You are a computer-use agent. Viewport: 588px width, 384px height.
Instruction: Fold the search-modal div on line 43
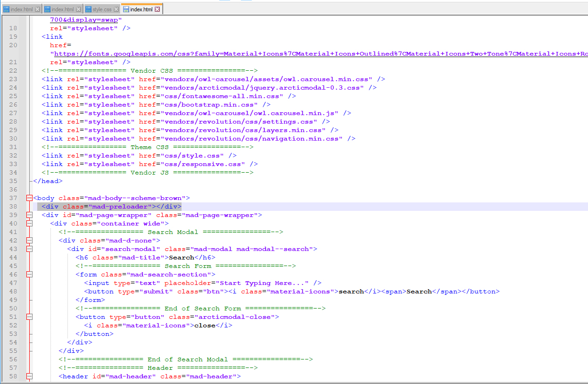(x=30, y=249)
